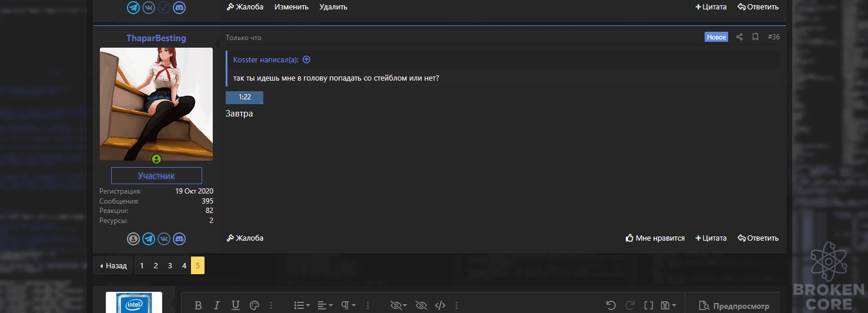Expand the list options dropdown
The width and height of the screenshot is (868, 313).
(302, 305)
